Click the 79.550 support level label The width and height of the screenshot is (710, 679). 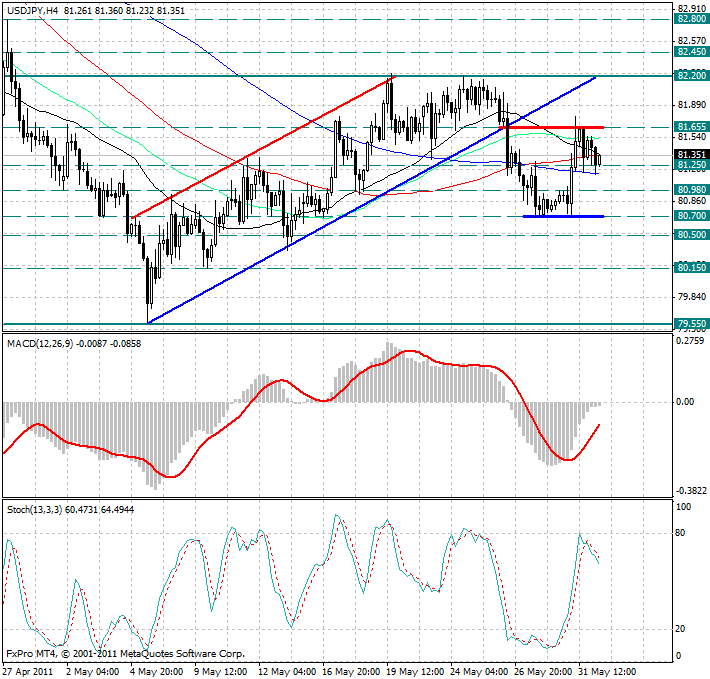pyautogui.click(x=691, y=324)
